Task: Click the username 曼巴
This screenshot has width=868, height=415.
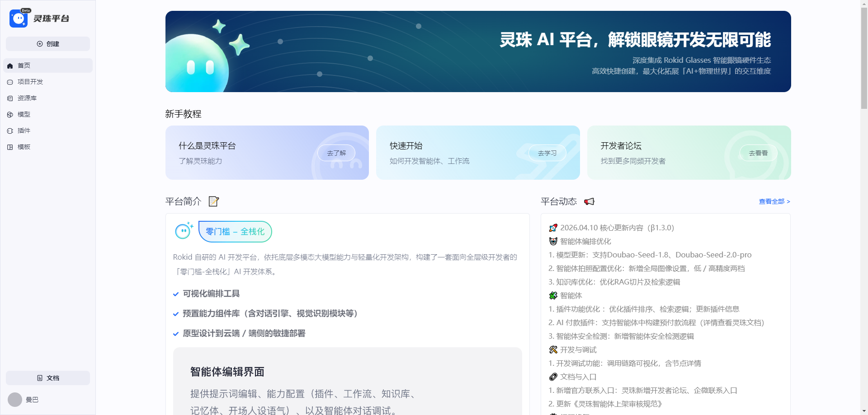Action: [x=32, y=400]
